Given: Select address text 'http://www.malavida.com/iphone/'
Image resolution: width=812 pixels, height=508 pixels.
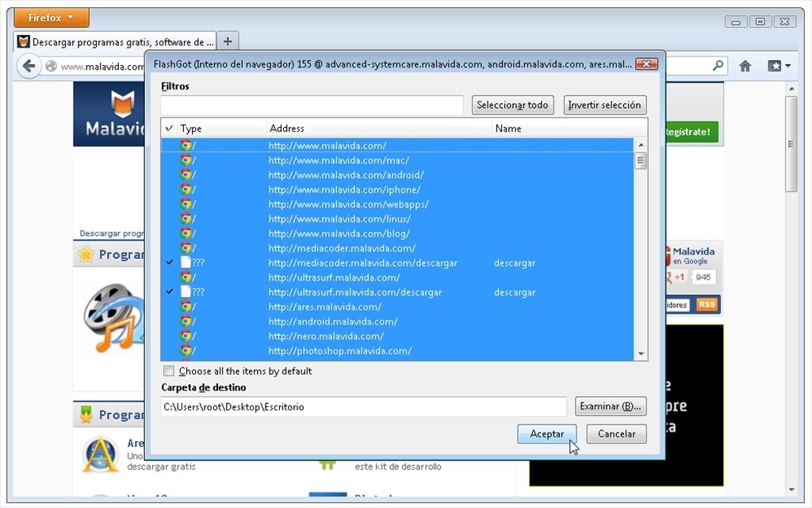Looking at the screenshot, I should [344, 190].
